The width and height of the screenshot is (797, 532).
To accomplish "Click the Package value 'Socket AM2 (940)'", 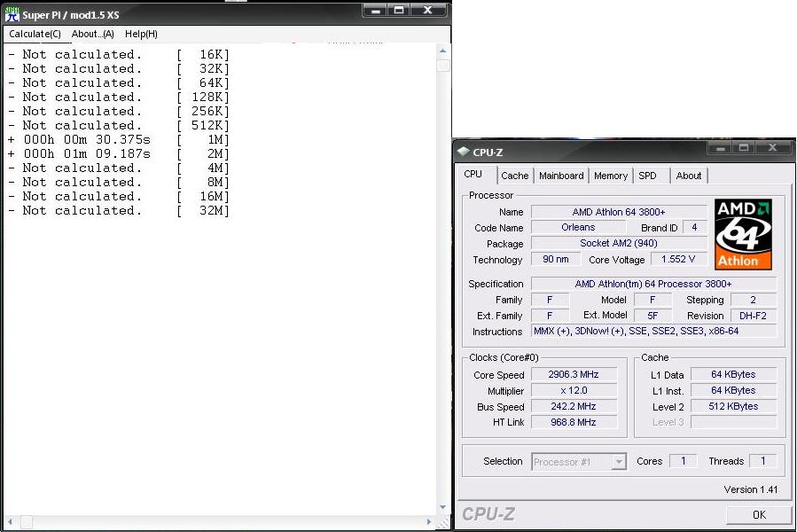I will point(619,243).
